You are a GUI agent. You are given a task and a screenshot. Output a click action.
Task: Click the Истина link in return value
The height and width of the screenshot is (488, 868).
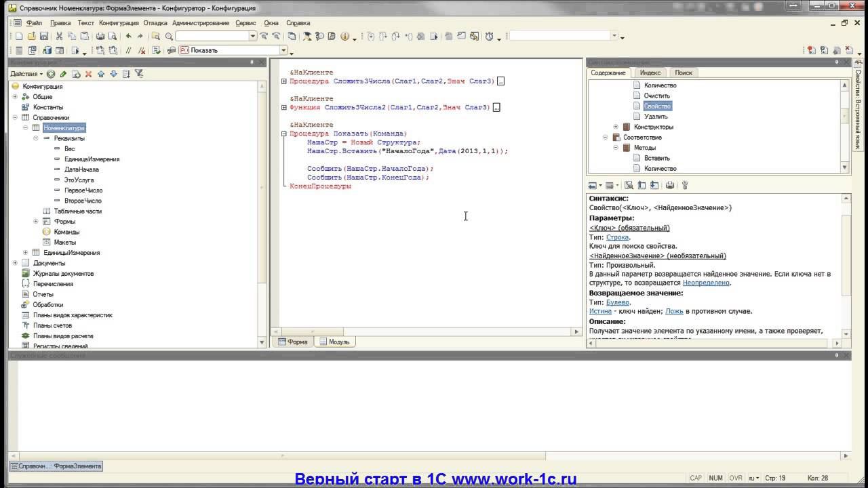coord(600,312)
